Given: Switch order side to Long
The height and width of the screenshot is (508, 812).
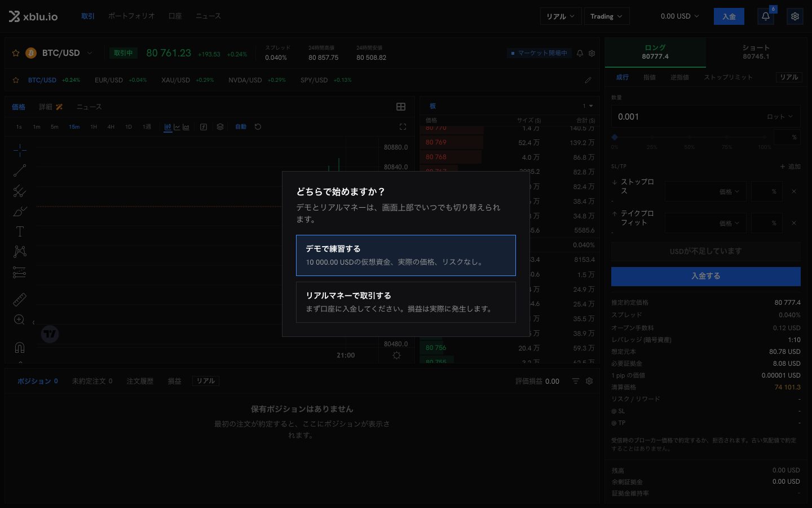Looking at the screenshot, I should 655,52.
